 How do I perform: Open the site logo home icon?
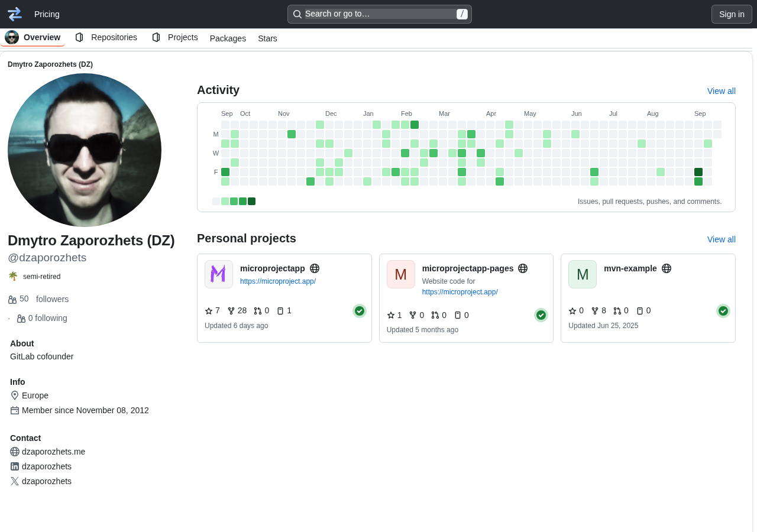tap(15, 14)
